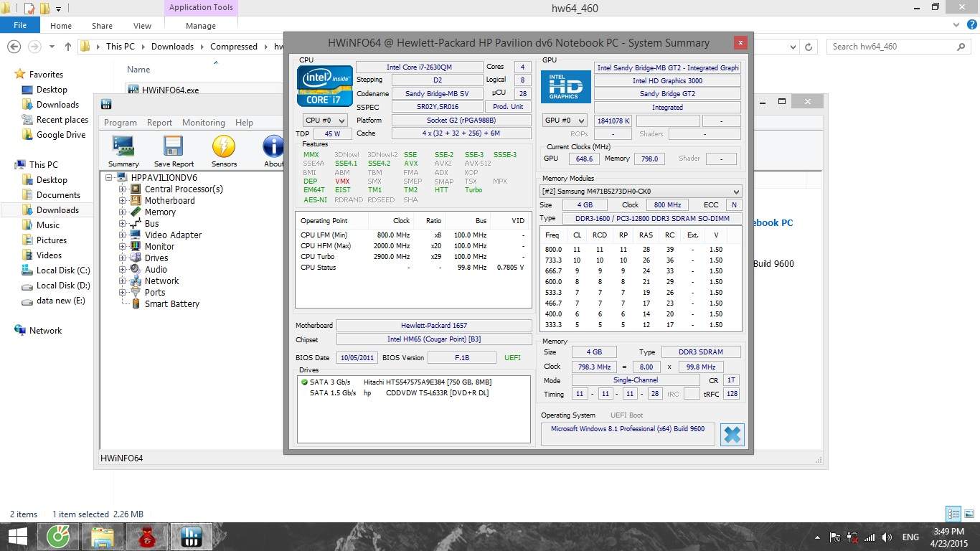Open the Program menu
The height and width of the screenshot is (551, 980).
click(121, 123)
